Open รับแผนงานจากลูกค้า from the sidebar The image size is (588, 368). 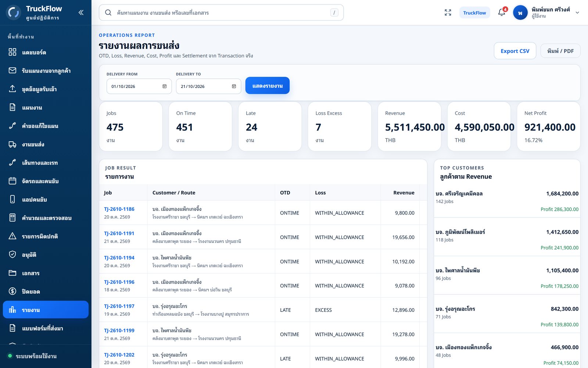tap(46, 71)
